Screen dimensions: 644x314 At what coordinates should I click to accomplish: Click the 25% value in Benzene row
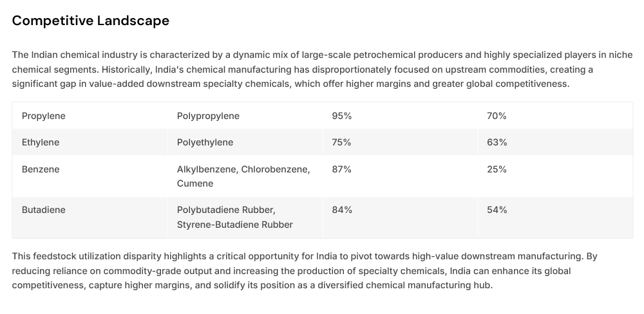tap(497, 169)
